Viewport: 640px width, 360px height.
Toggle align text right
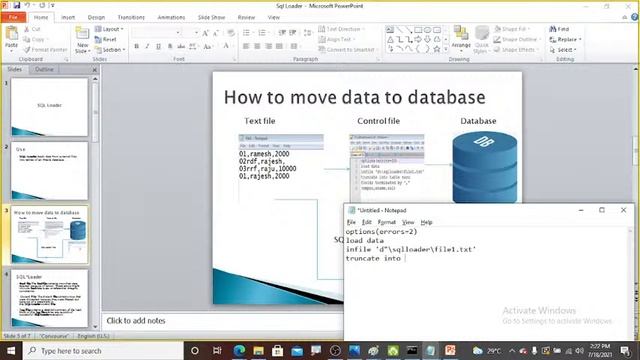tap(268, 46)
